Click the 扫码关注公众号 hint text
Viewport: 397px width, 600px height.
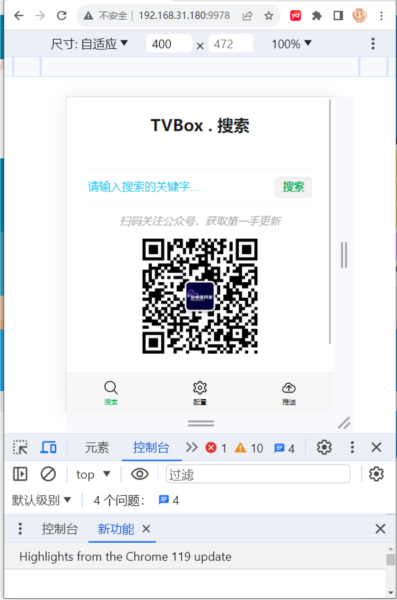[200, 221]
